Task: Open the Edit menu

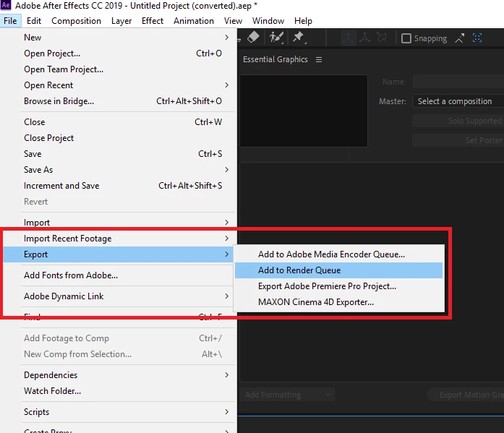Action: pyautogui.click(x=34, y=21)
